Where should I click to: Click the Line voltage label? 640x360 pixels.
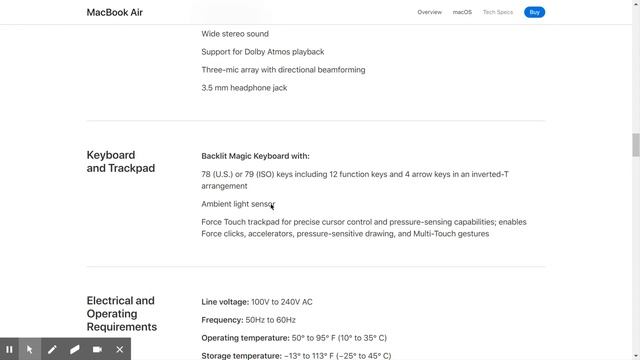[x=225, y=302]
